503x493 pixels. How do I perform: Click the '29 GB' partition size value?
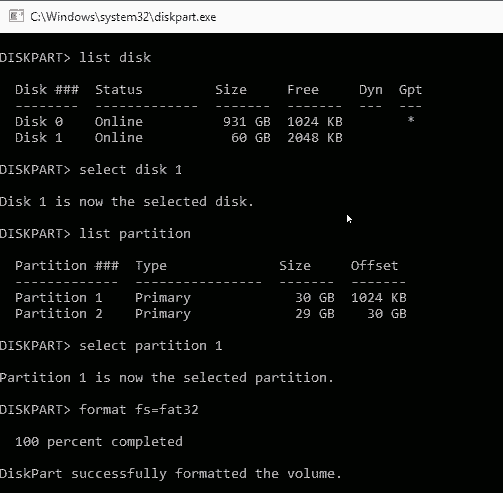click(x=315, y=314)
